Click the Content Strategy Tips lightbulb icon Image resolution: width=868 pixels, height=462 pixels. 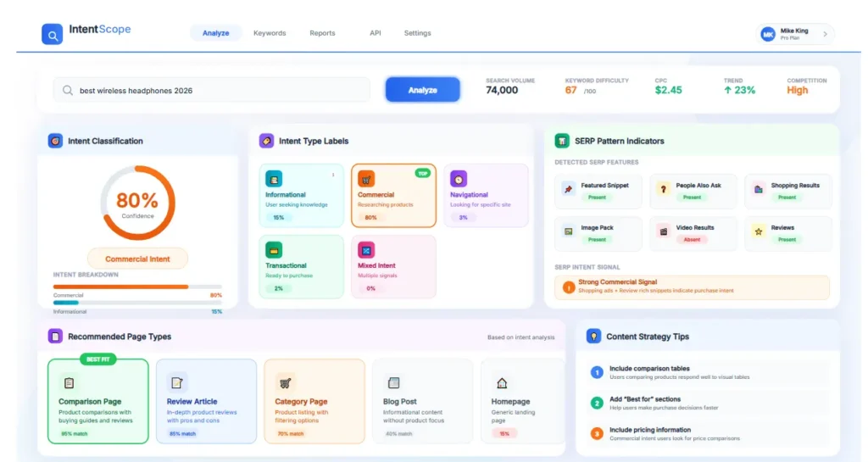[593, 336]
